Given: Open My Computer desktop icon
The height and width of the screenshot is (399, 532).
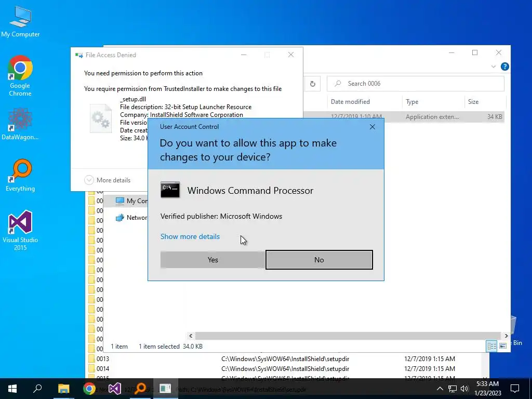Looking at the screenshot, I should [20, 22].
